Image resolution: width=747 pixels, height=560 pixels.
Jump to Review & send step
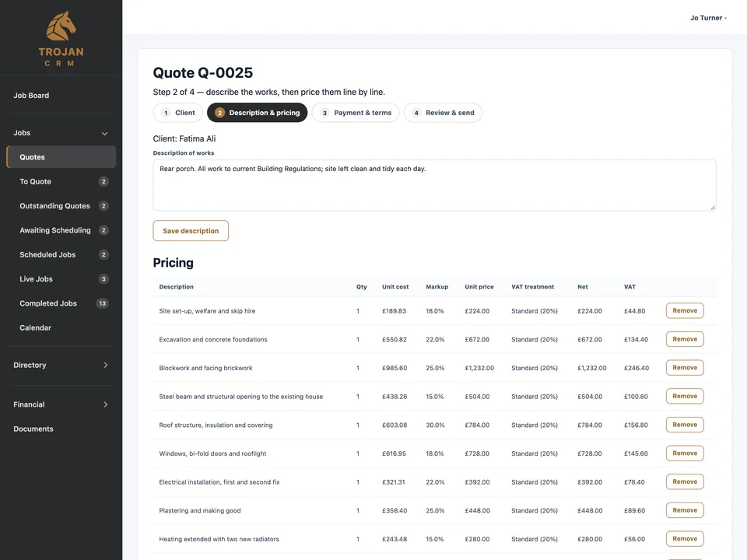tap(443, 113)
